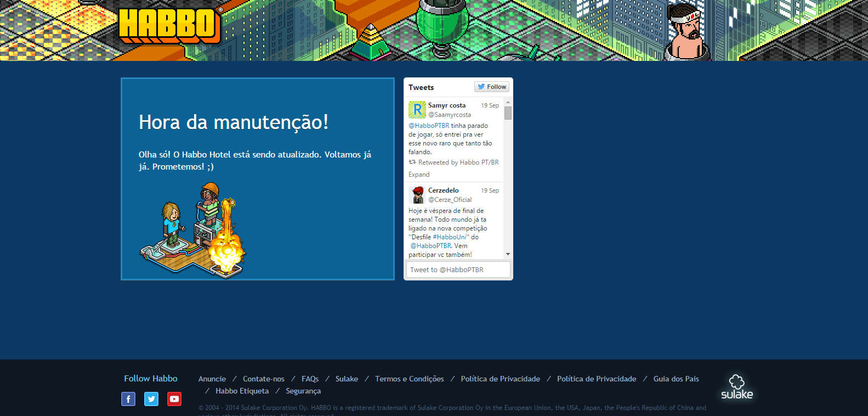This screenshot has height=416, width=868.
Task: Click the #HabboUni hashtag in tweet
Action: [449, 237]
